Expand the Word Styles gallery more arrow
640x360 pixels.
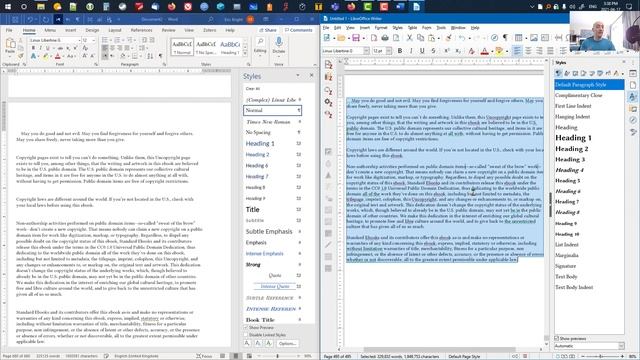coord(245,53)
